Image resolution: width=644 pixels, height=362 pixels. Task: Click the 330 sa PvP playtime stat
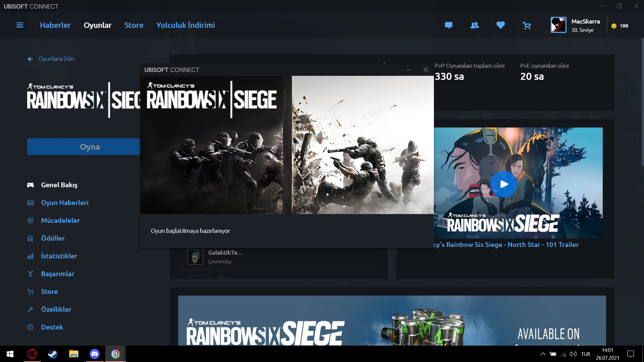(x=449, y=76)
